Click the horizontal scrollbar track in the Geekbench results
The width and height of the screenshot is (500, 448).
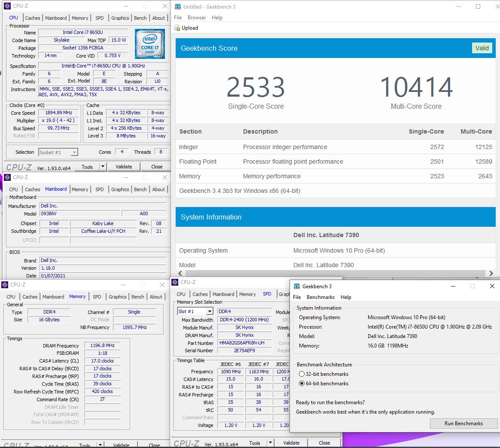click(x=336, y=273)
